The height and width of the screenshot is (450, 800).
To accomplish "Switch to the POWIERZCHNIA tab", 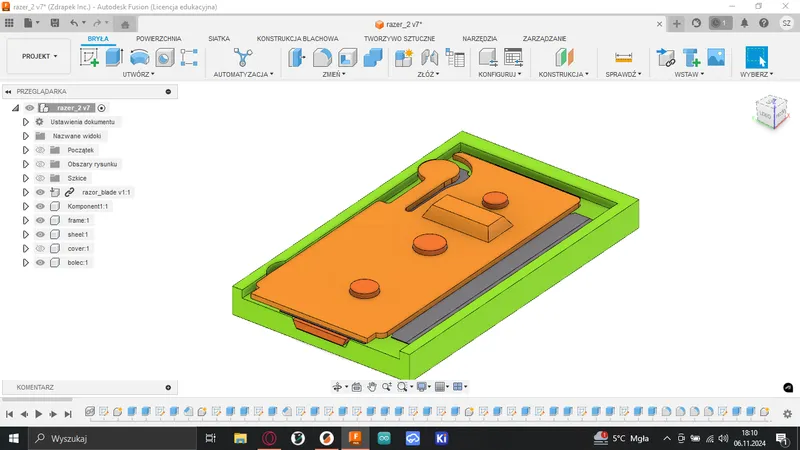I will 159,38.
